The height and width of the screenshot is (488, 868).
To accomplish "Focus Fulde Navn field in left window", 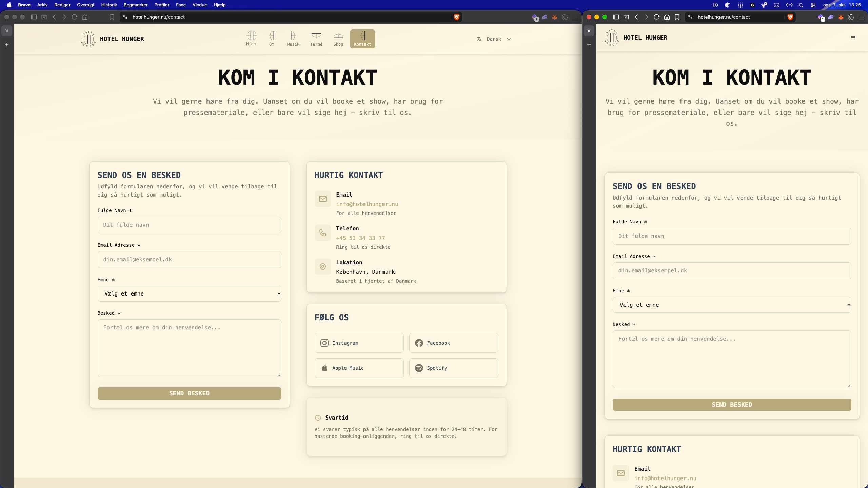I will click(190, 225).
